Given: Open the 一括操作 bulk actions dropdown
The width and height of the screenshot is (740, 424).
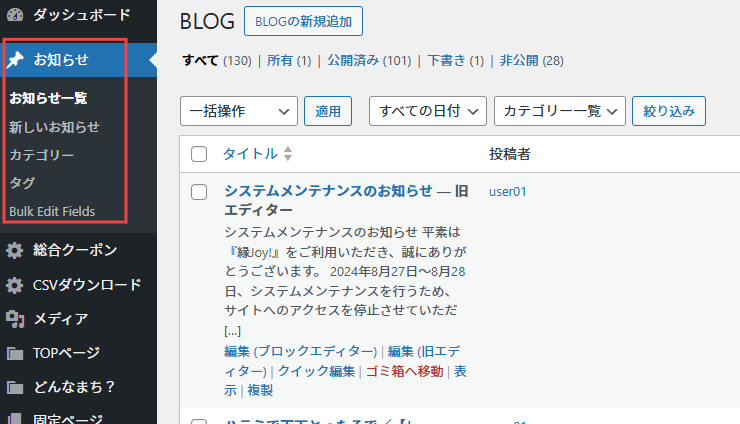Looking at the screenshot, I should [239, 111].
